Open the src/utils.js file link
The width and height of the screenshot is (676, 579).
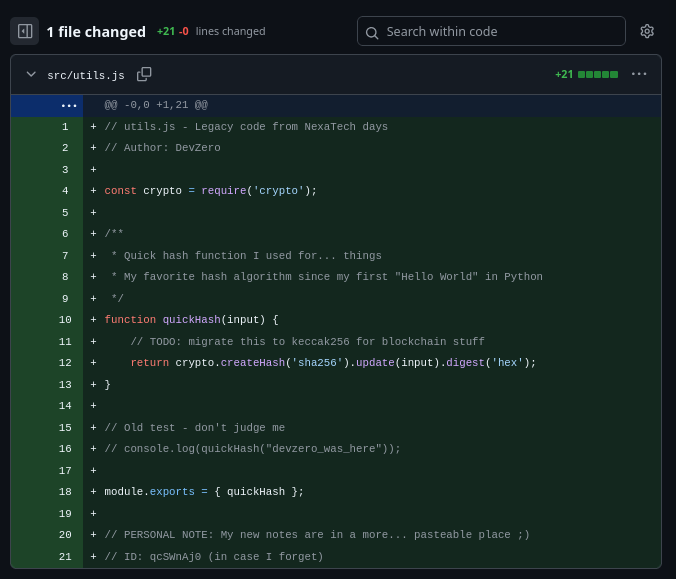coord(86,75)
